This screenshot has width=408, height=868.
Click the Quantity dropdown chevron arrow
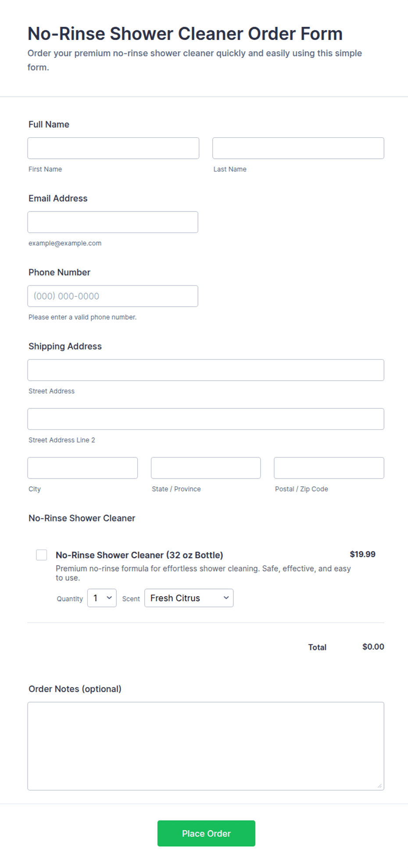click(x=109, y=598)
